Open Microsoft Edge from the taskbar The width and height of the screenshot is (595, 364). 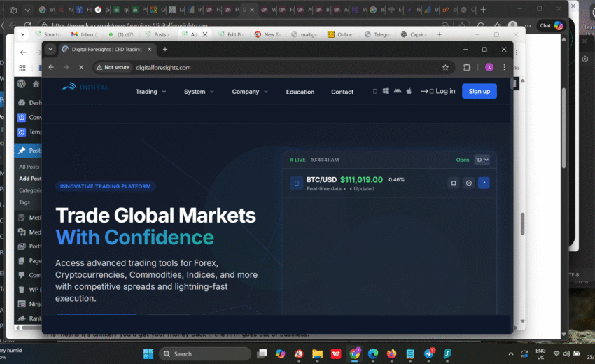click(373, 354)
